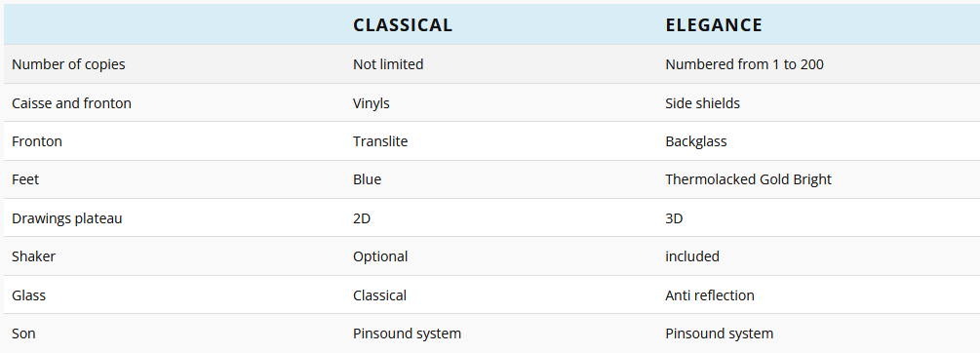The width and height of the screenshot is (980, 353).
Task: Click the '3D' cell in Elegance column
Action: (x=674, y=218)
